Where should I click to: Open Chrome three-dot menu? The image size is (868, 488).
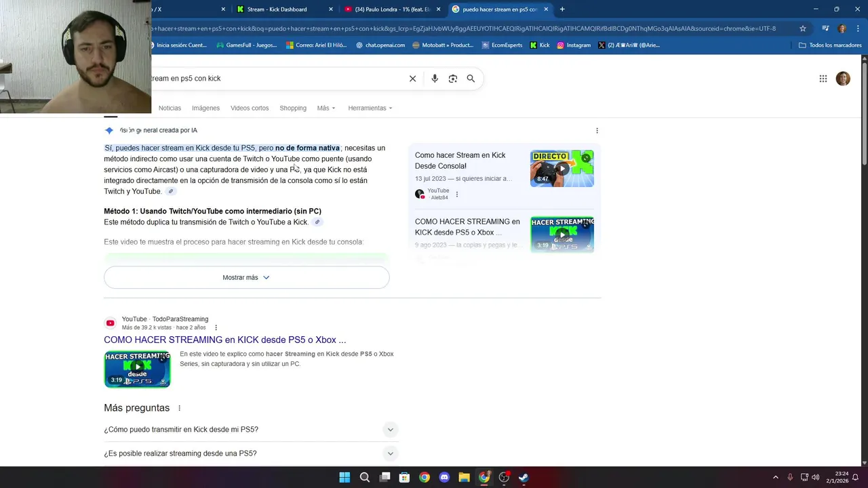(x=857, y=28)
